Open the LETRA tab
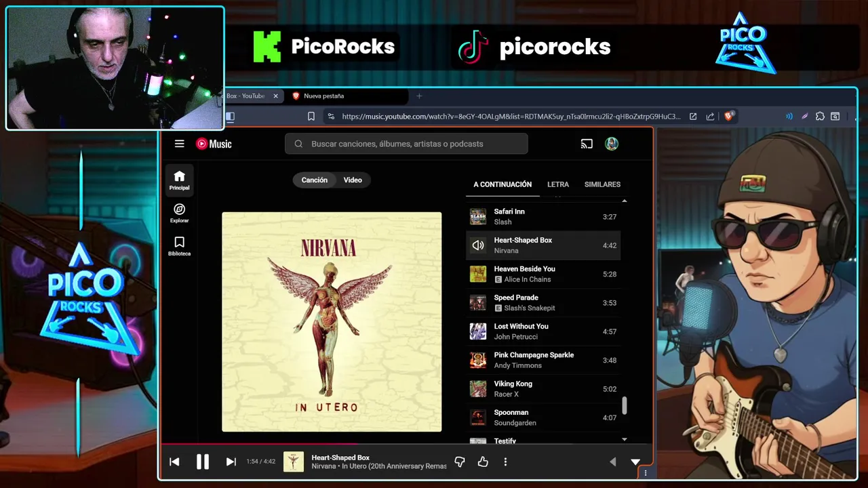This screenshot has height=488, width=868. (558, 184)
